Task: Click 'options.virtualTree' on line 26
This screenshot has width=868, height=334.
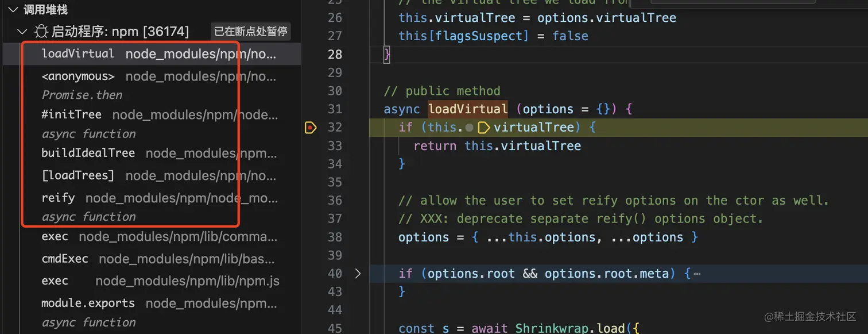Action: pyautogui.click(x=607, y=18)
